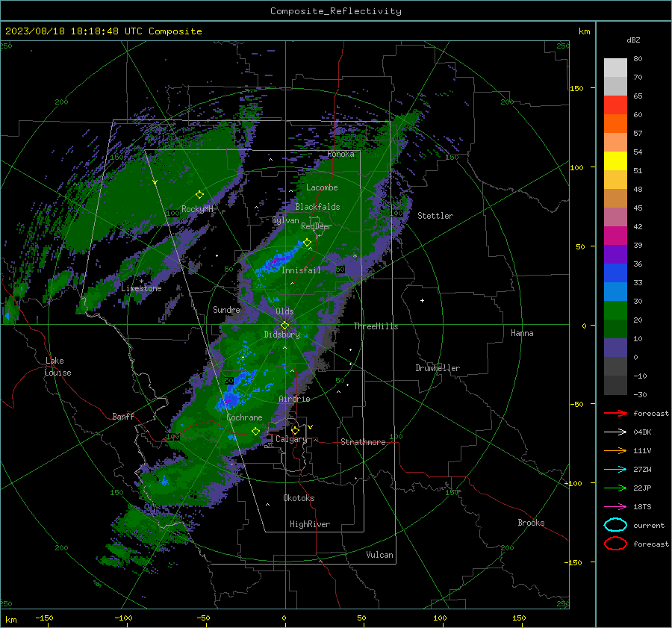
Task: Click the cyan 27ZW arrow legend icon
Action: 615,470
